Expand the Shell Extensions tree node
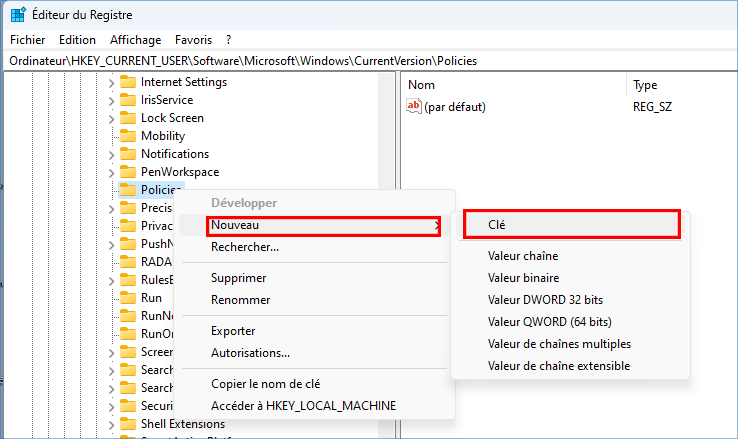This screenshot has width=738, height=439. click(111, 424)
